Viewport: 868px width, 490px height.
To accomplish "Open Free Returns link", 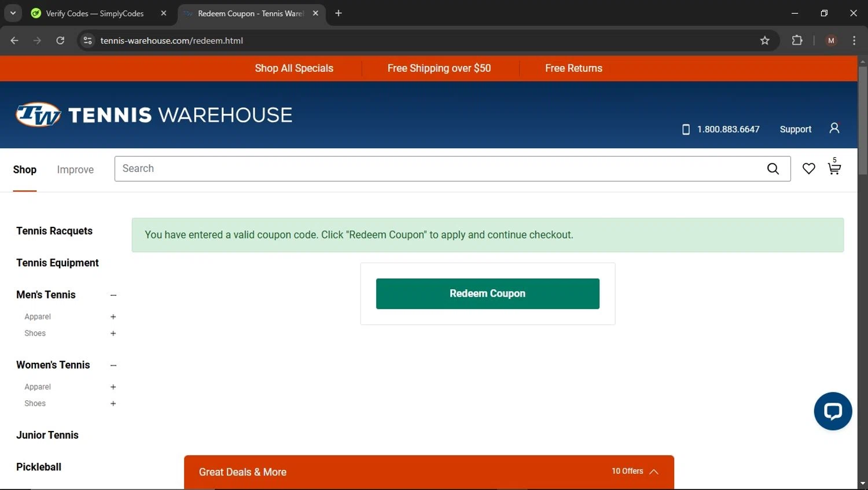I will click(x=573, y=68).
